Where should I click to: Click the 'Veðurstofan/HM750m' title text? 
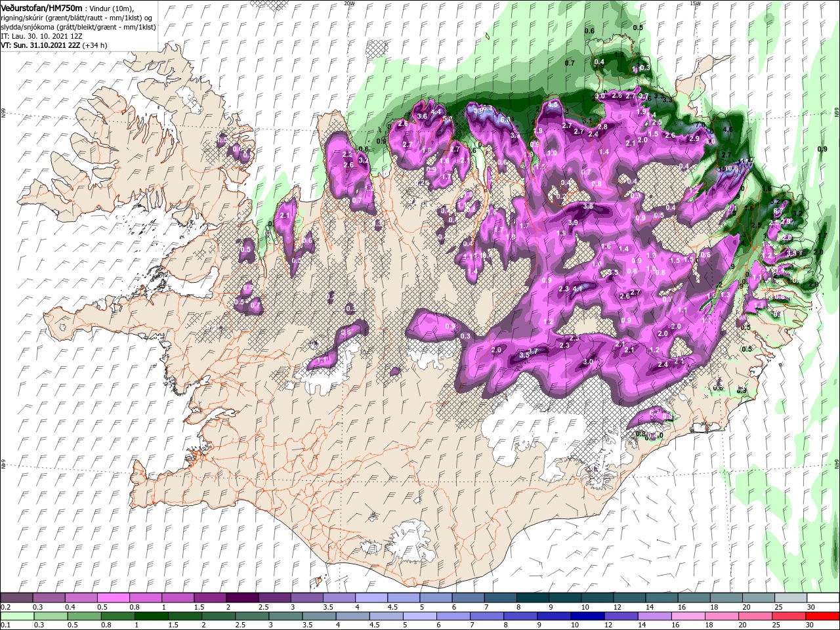point(41,7)
